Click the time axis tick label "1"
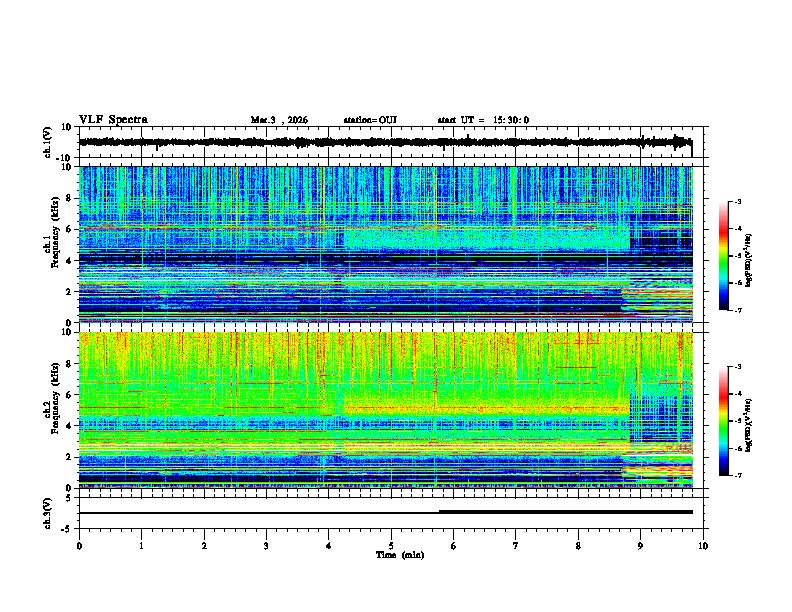The width and height of the screenshot is (792, 612). click(141, 546)
